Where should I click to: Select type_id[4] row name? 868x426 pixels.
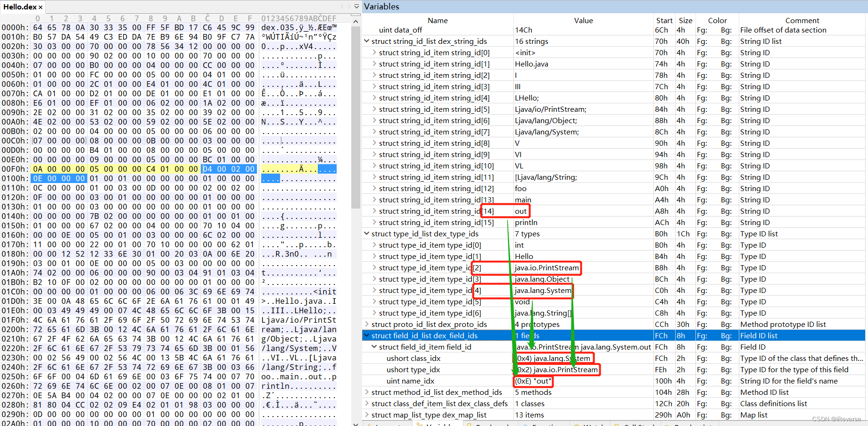click(430, 290)
